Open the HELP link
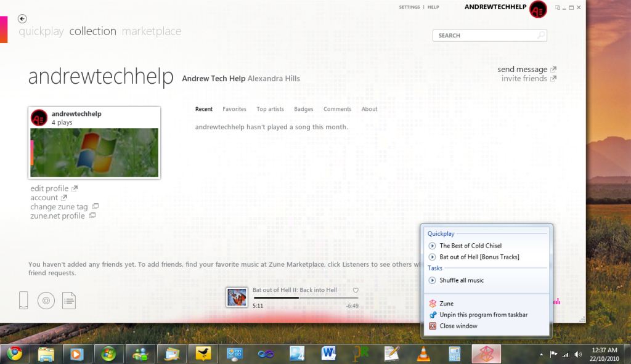This screenshot has width=631, height=364. [x=433, y=7]
